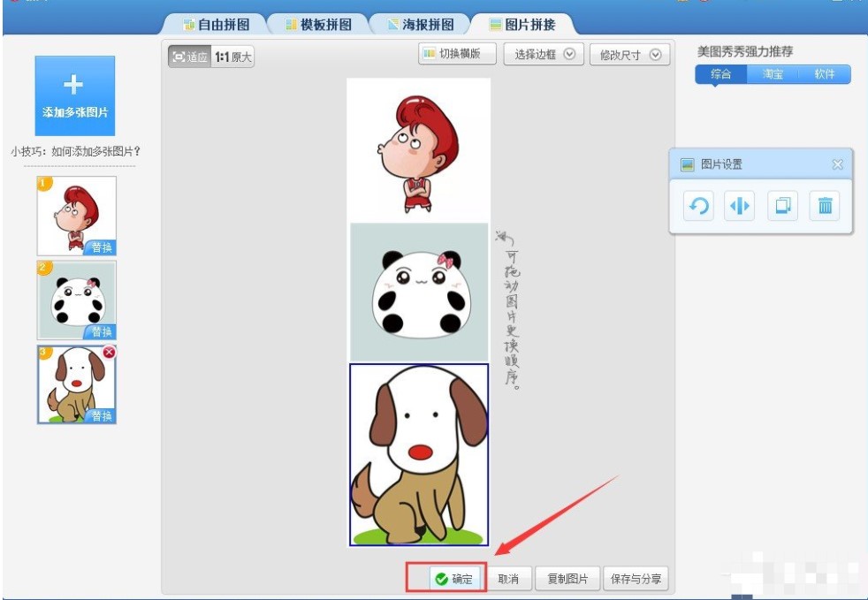This screenshot has height=600, width=868.
Task: Open the 海报拼图 tab
Action: click(x=420, y=25)
